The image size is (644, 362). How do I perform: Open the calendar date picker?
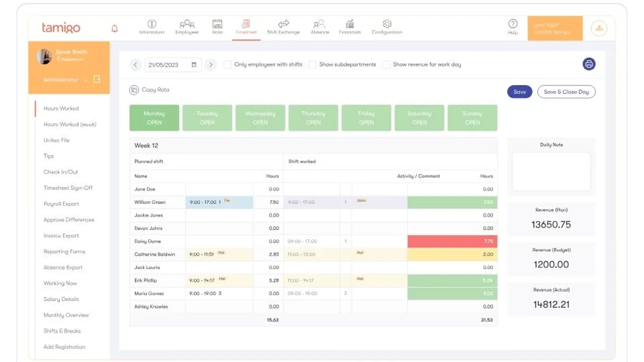click(194, 65)
